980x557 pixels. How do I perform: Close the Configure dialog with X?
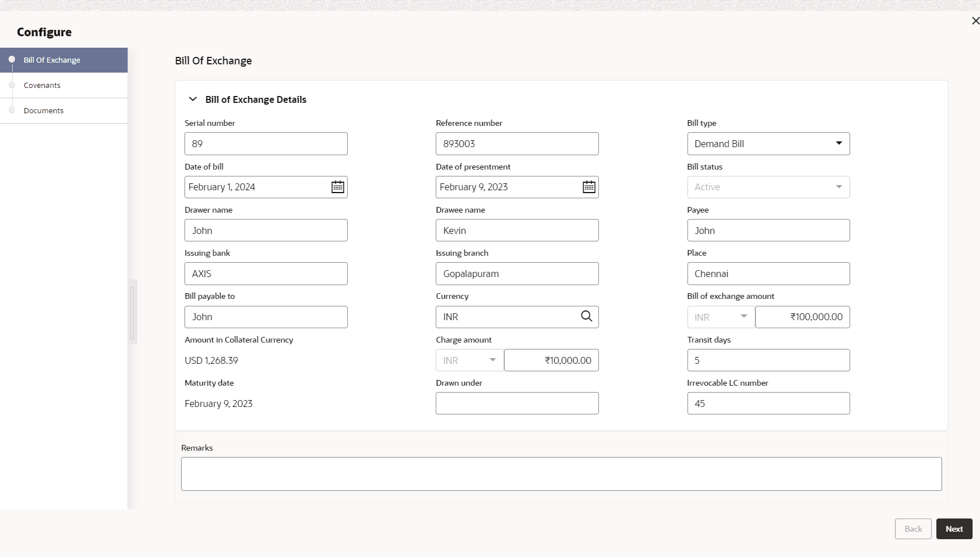coord(975,21)
